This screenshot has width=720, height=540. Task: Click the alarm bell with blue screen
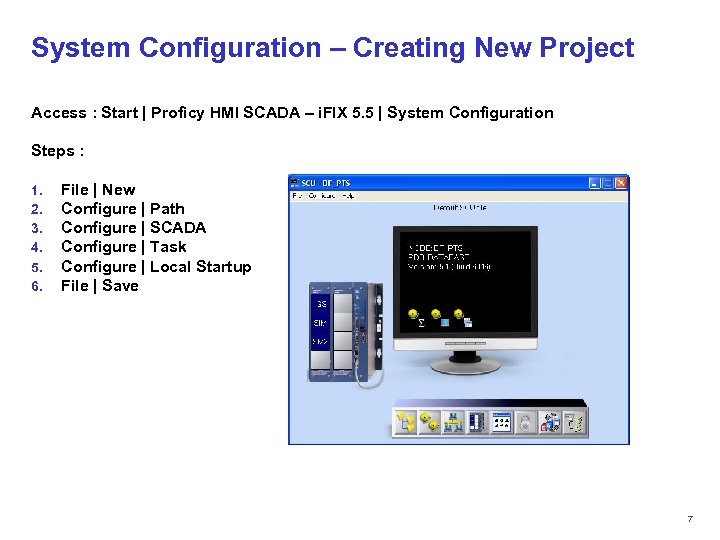click(439, 318)
